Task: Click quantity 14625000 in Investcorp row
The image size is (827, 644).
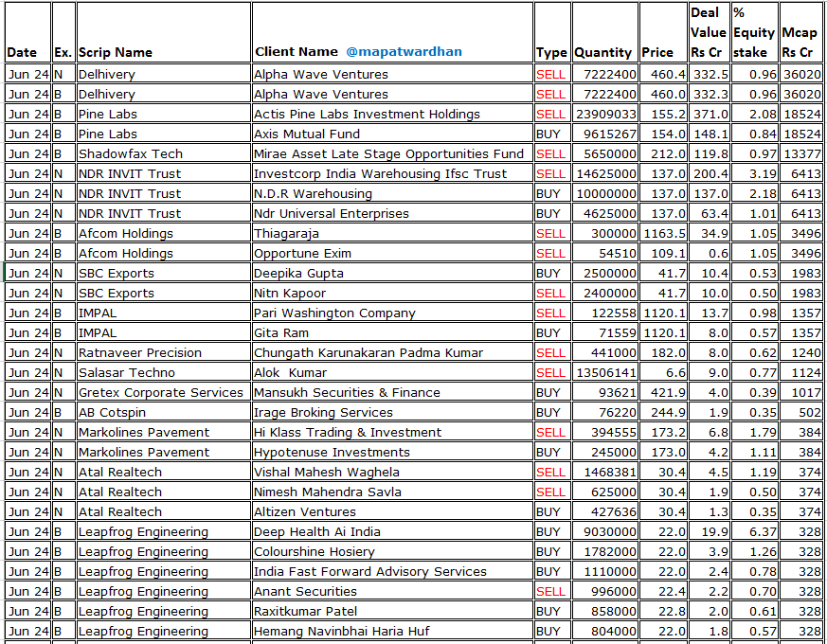Action: pyautogui.click(x=605, y=173)
